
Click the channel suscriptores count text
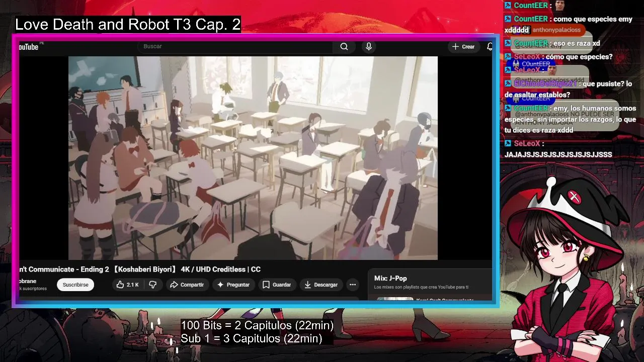tap(33, 289)
